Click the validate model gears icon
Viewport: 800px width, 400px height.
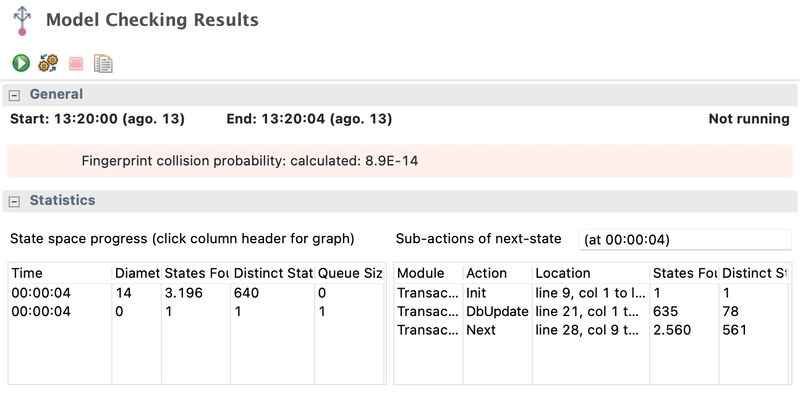click(x=48, y=63)
